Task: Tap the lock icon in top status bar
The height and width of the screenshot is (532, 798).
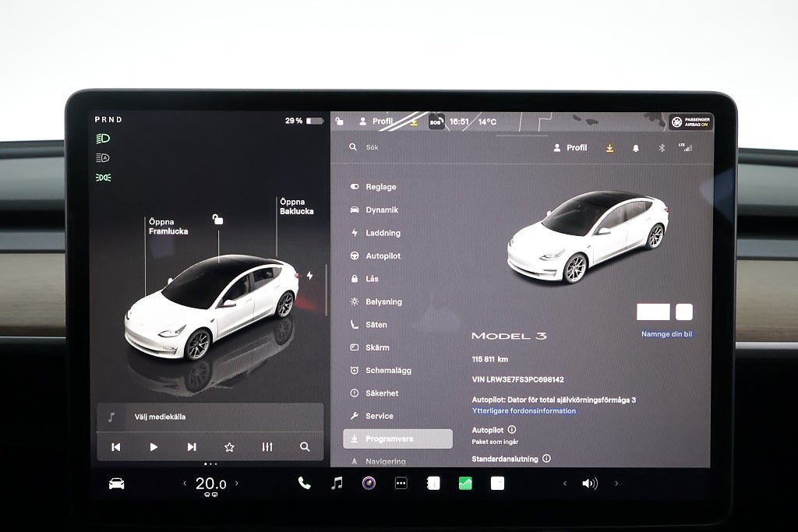Action: click(340, 121)
